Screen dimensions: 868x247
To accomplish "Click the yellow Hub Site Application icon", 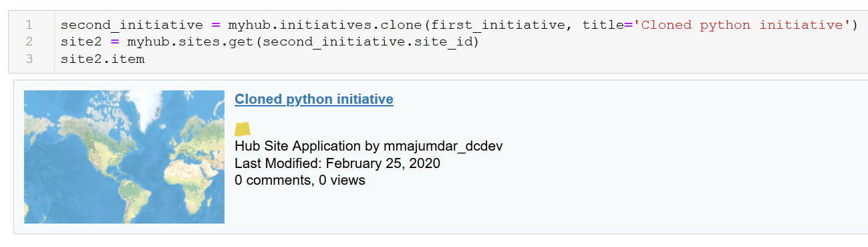I will (x=243, y=129).
